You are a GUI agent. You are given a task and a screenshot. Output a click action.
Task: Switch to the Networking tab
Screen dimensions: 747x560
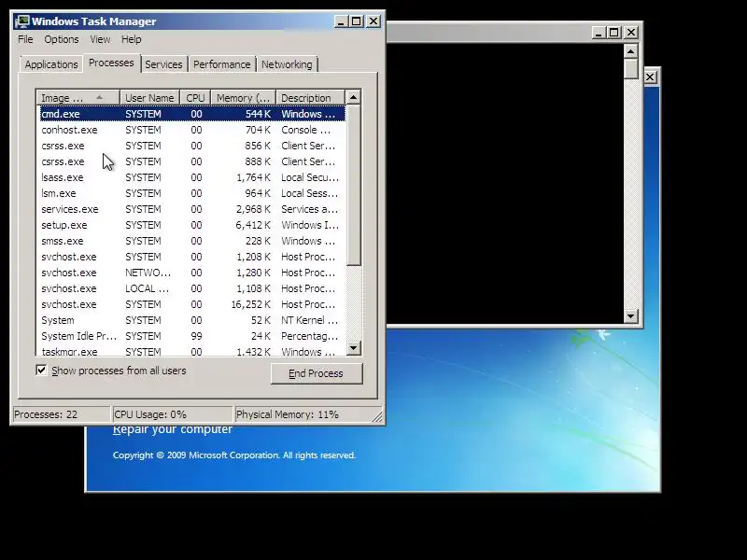[x=287, y=64]
